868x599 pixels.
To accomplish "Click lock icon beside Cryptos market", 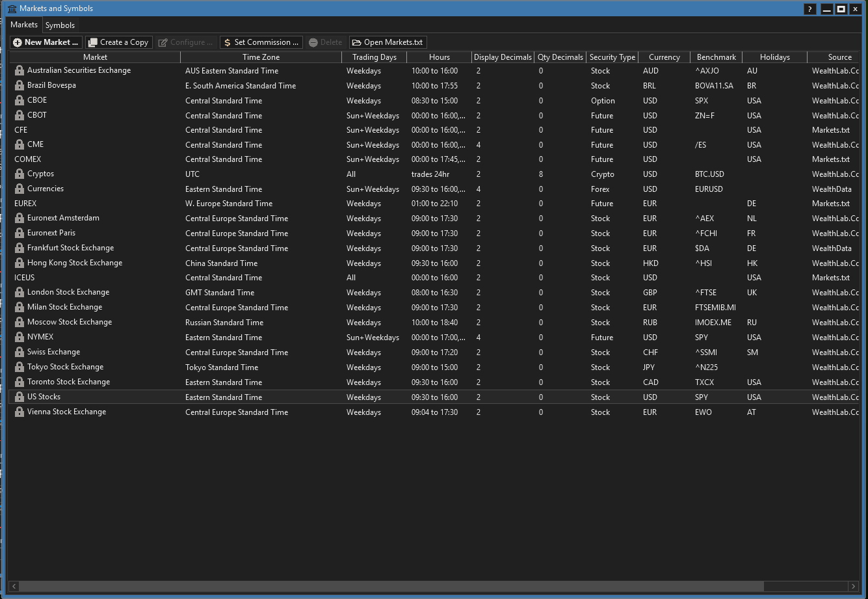I will tap(20, 174).
